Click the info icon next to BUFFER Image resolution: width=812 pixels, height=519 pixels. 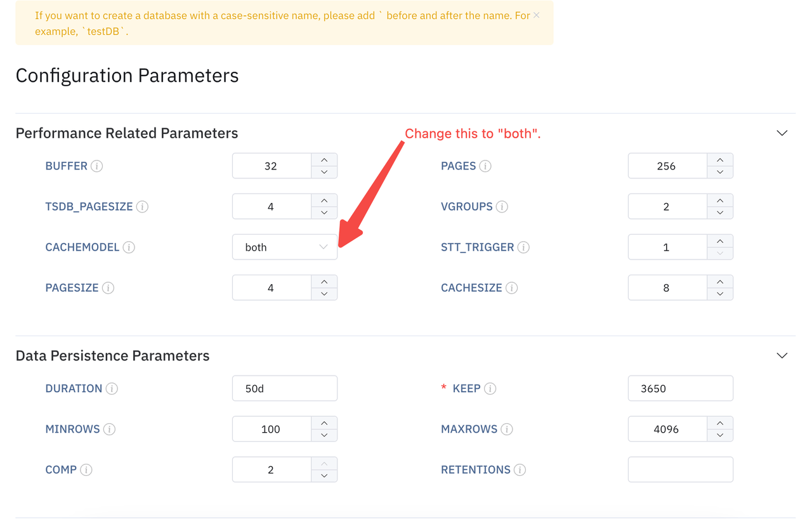point(96,166)
